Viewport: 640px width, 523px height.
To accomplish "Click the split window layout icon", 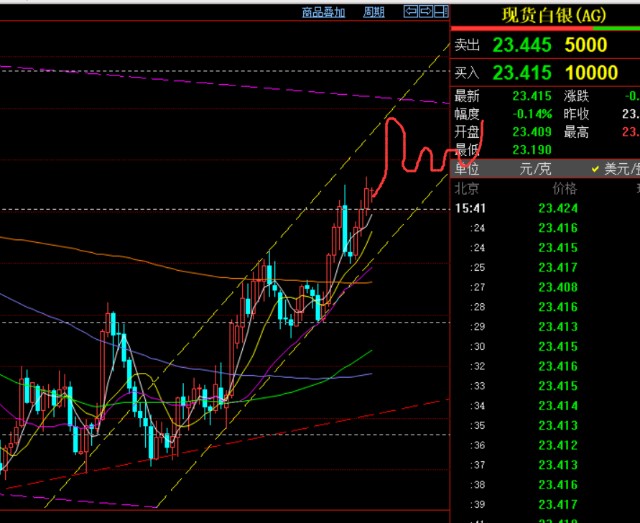I will pyautogui.click(x=440, y=12).
